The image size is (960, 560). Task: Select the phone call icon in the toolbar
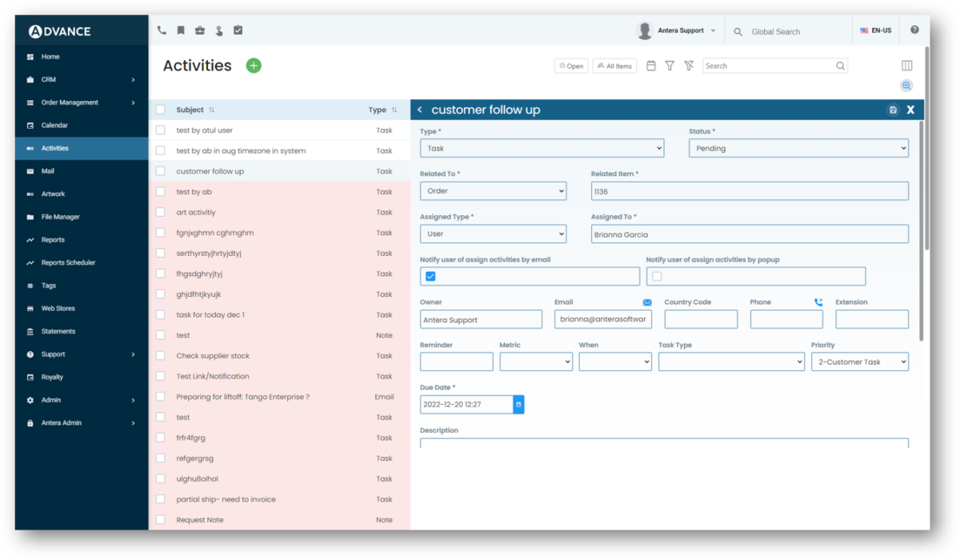[x=161, y=30]
